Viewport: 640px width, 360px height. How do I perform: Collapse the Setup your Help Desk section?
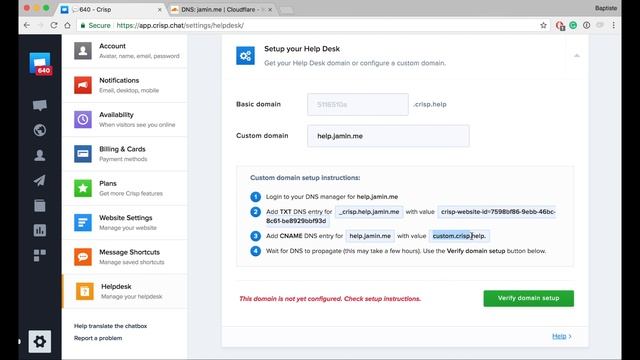(x=577, y=56)
